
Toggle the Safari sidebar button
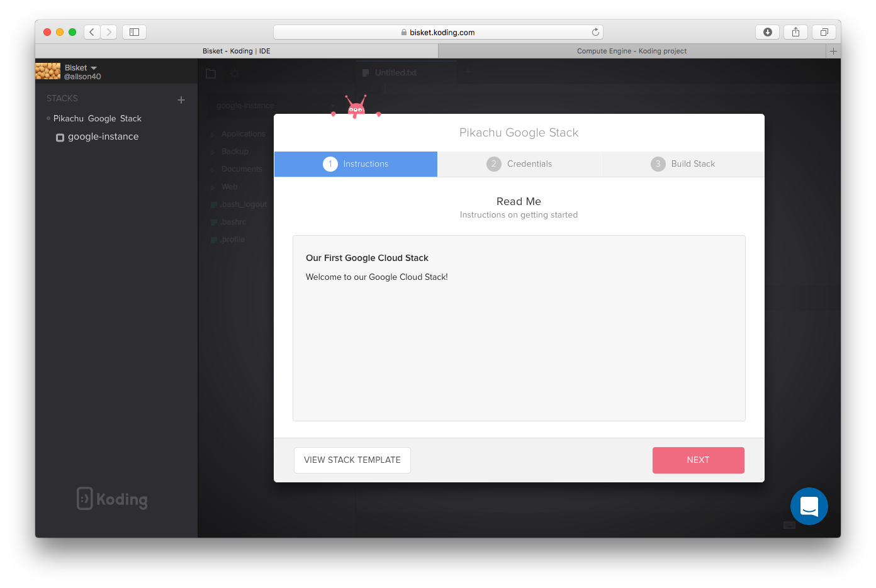pyautogui.click(x=134, y=32)
